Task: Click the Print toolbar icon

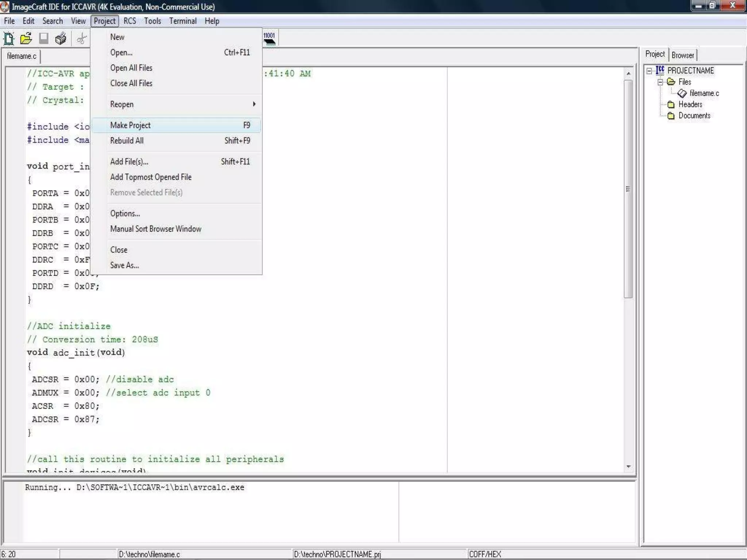Action: pos(61,38)
